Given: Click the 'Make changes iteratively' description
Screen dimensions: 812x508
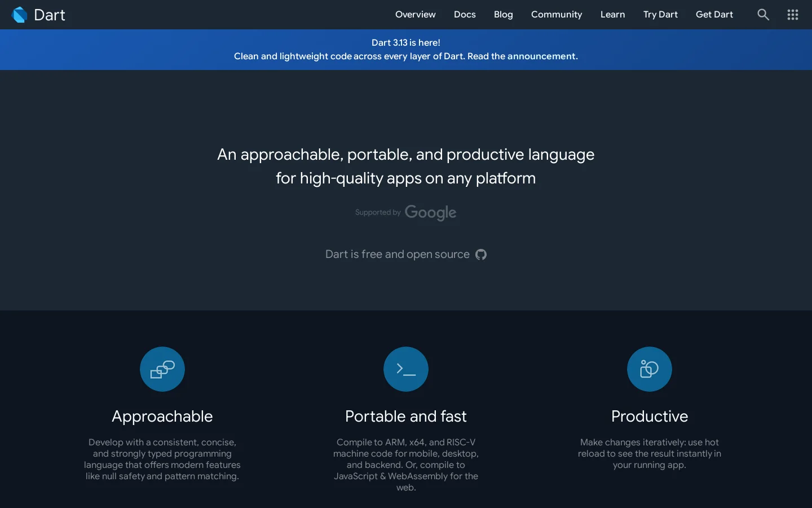Looking at the screenshot, I should click(650, 454).
